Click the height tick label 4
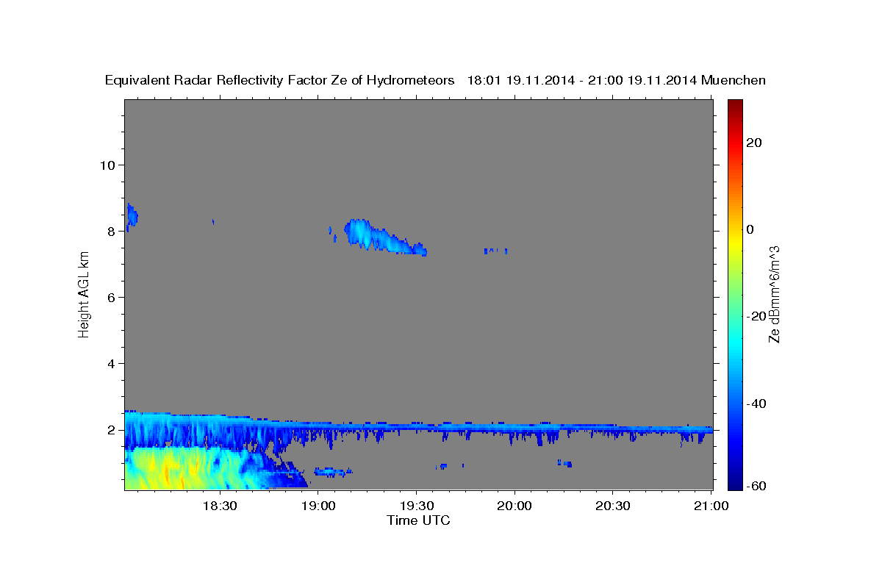The height and width of the screenshot is (588, 882). (111, 364)
